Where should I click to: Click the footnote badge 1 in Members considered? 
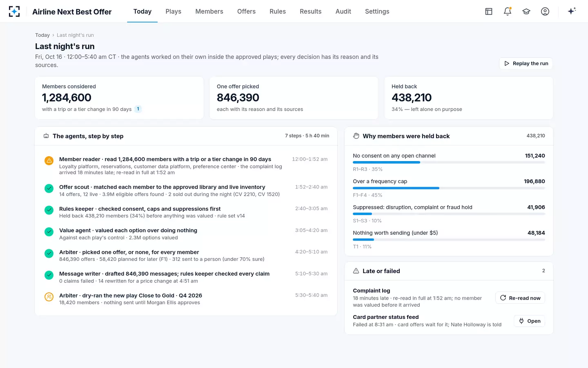138,109
